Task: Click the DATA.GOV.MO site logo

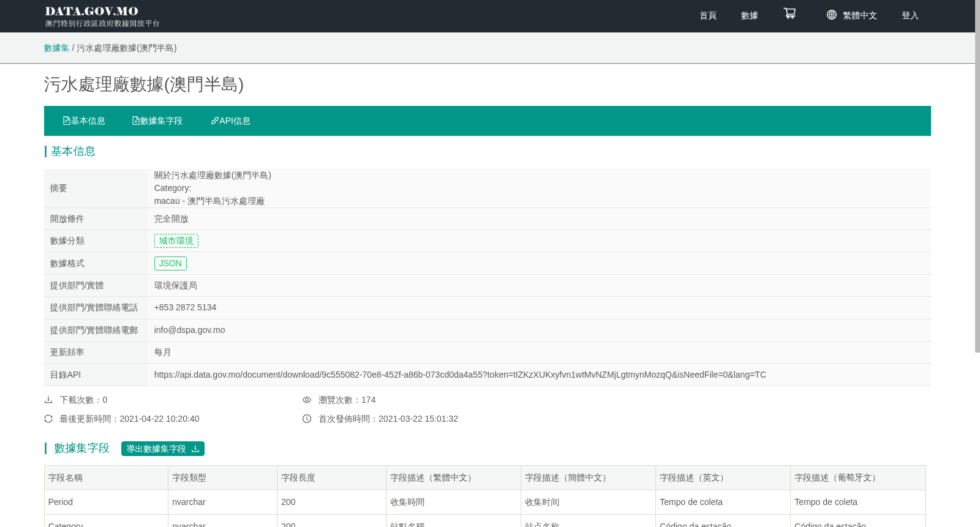Action: [102, 16]
